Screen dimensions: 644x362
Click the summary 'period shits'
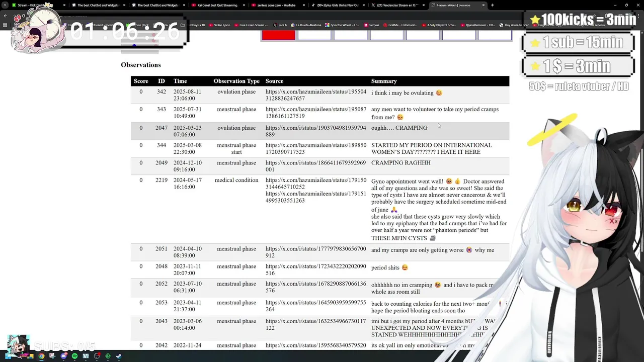coord(389,267)
